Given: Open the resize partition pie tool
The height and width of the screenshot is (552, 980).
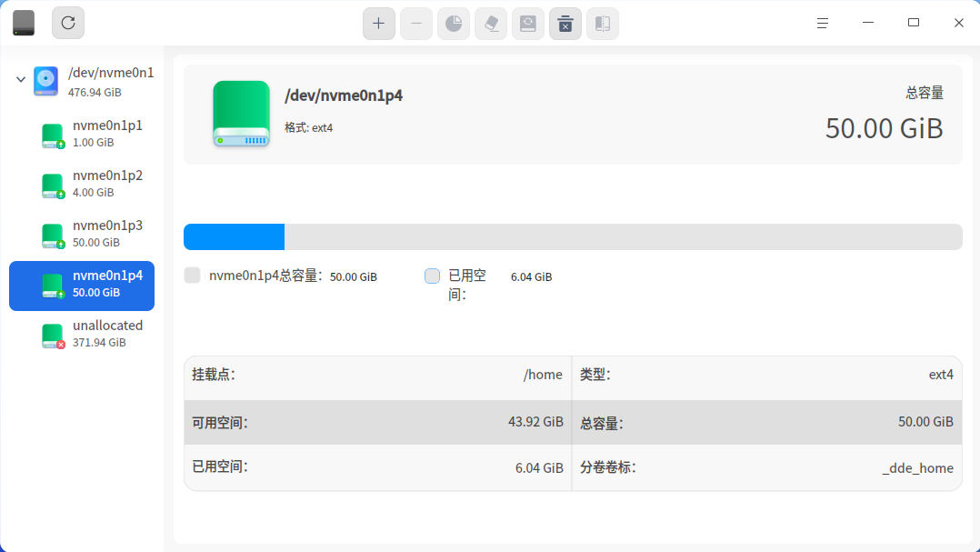Looking at the screenshot, I should (x=454, y=24).
